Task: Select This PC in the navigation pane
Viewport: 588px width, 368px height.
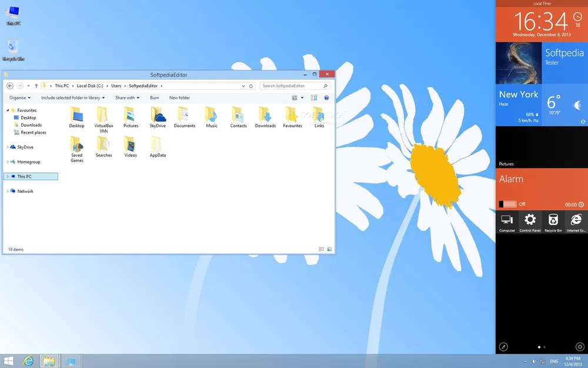Action: click(x=25, y=177)
